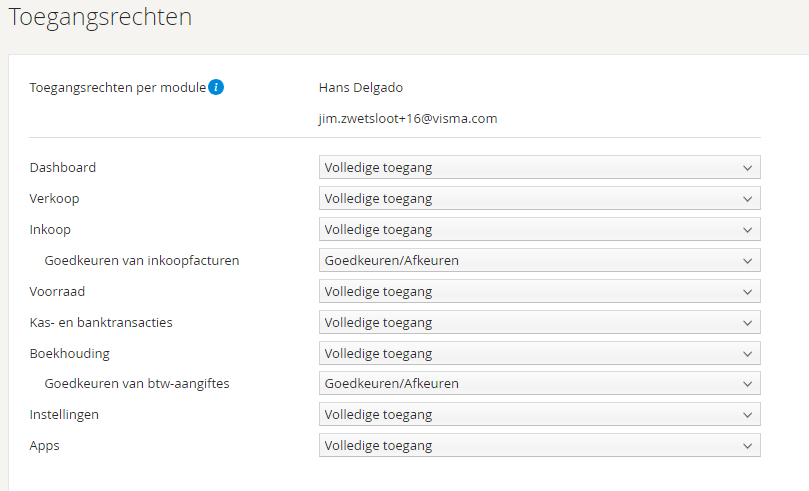Expand Kas- en banktransacties access dropdown

pos(539,323)
